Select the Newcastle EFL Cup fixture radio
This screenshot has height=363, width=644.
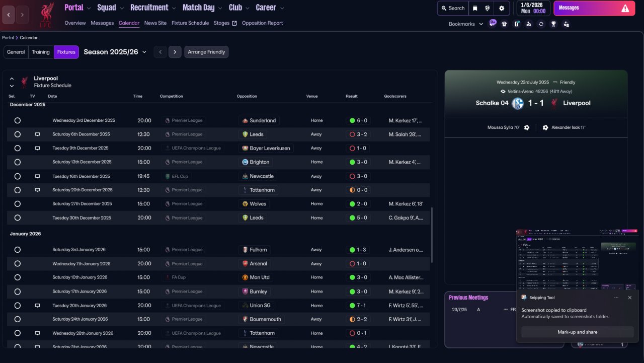point(18,176)
